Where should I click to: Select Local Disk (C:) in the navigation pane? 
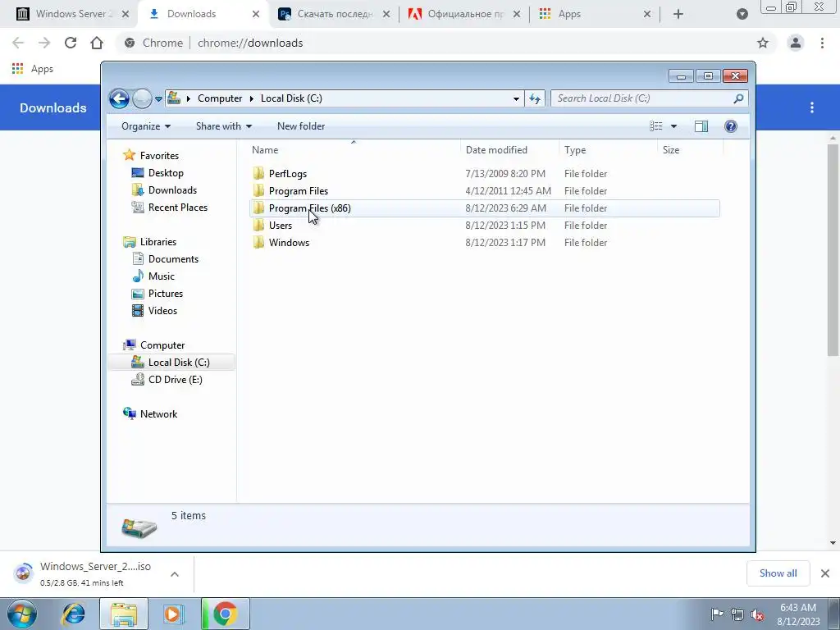[171, 362]
